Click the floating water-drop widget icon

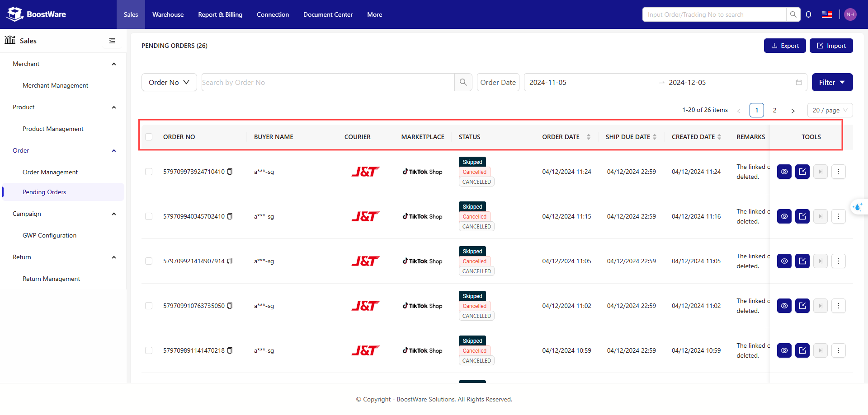tap(858, 207)
